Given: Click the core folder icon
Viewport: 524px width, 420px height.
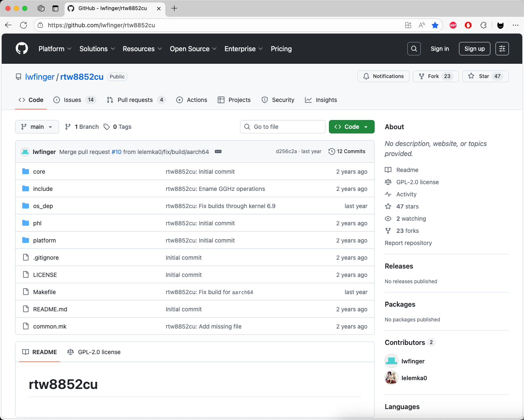Looking at the screenshot, I should pos(26,171).
